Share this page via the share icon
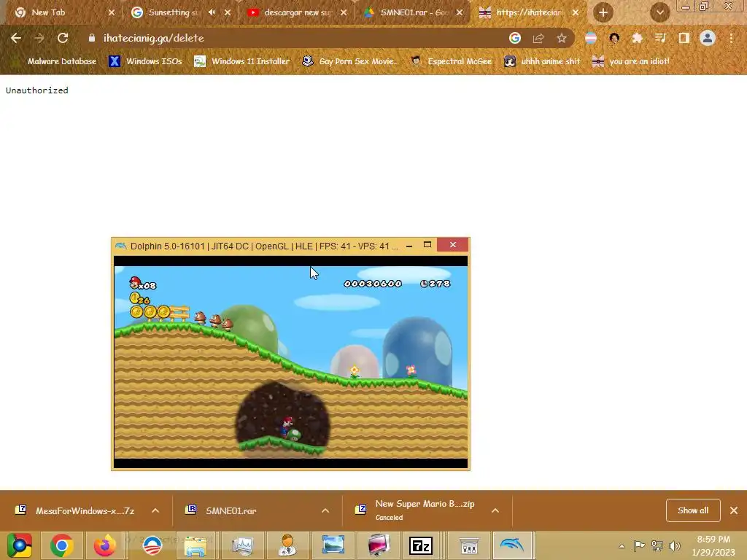Image resolution: width=747 pixels, height=560 pixels. click(538, 38)
